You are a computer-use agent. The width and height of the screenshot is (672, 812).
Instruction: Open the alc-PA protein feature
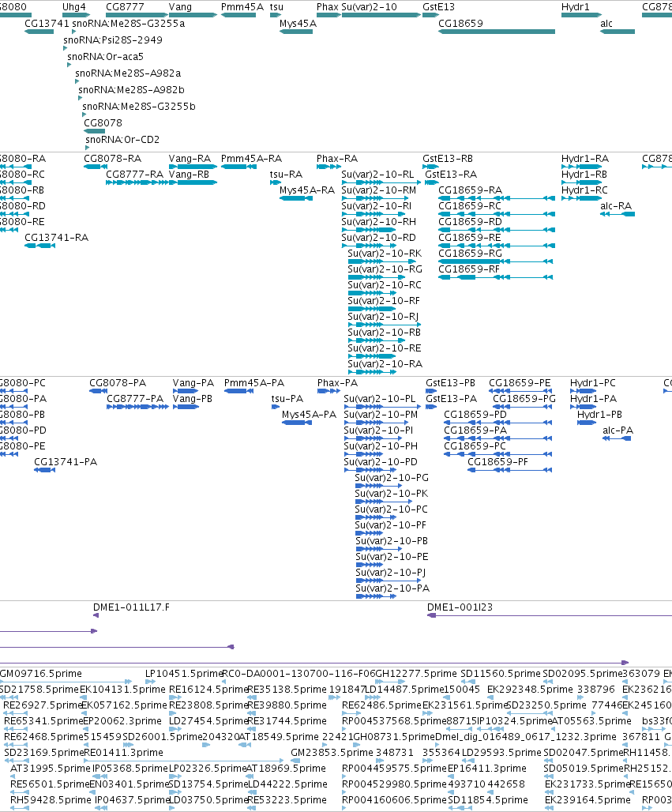(618, 438)
